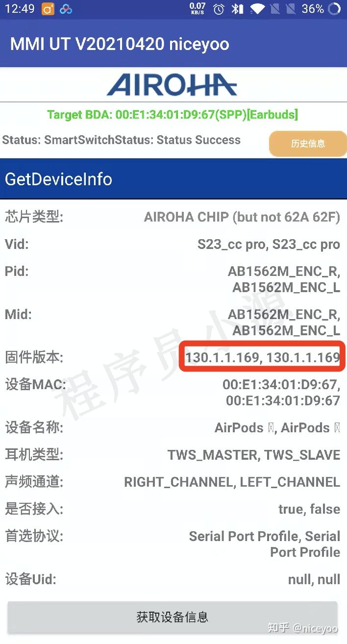Viewport: 347px width, 644px height.
Task: Select the firmware version 130.1.1.169 value
Action: (x=262, y=357)
